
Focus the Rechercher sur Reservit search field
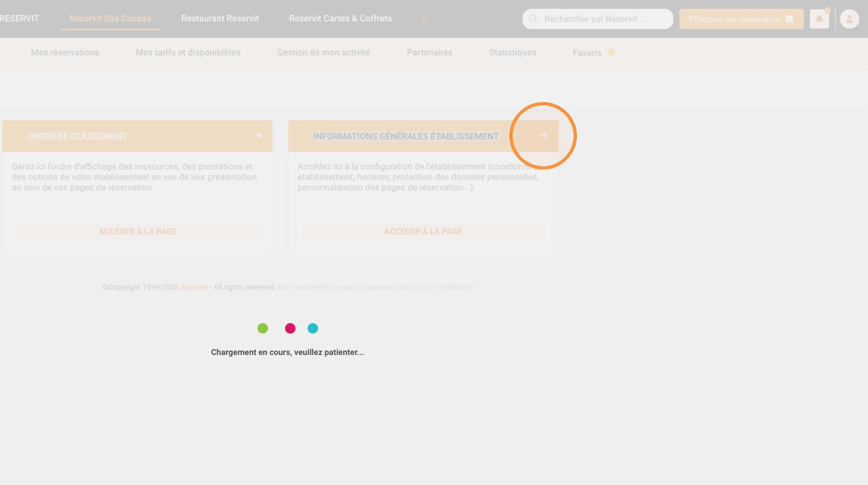tap(598, 19)
